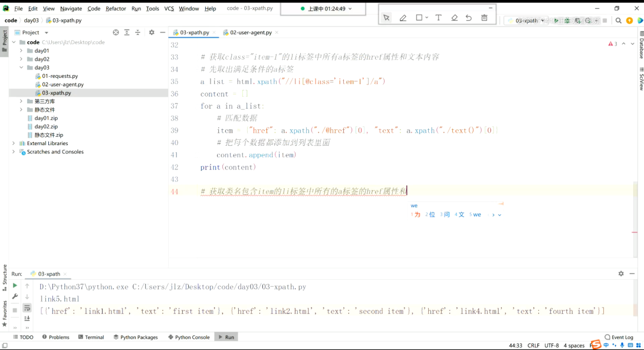Undo the last annotation

(469, 18)
